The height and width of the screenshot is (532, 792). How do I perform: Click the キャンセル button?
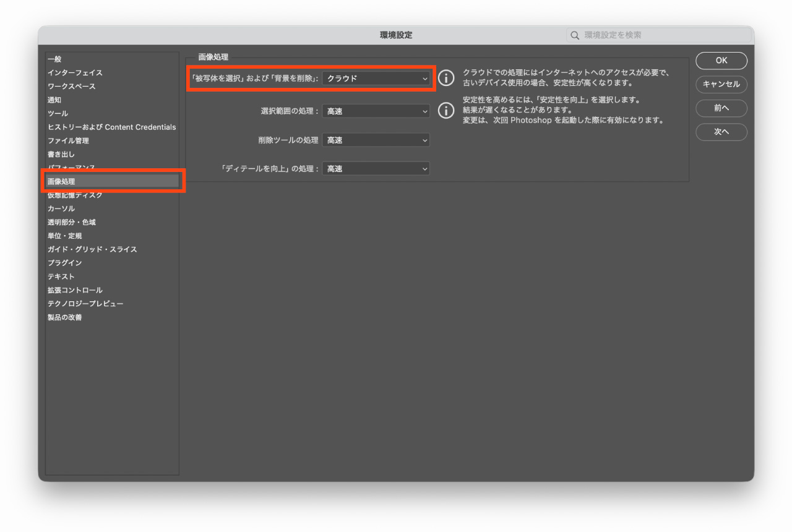point(721,84)
